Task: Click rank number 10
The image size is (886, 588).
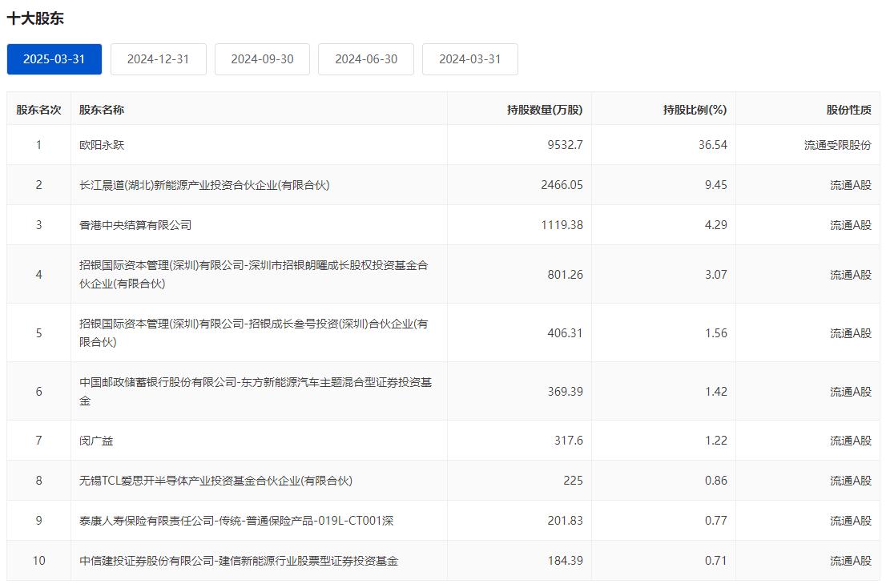Action: pos(38,561)
